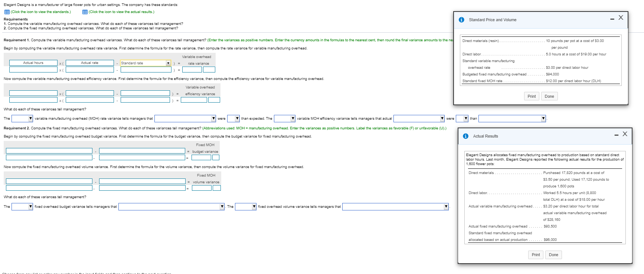This screenshot has width=644, height=274.
Task: Open dropdown before 'fixed overhead budget variance'
Action: pos(22,207)
